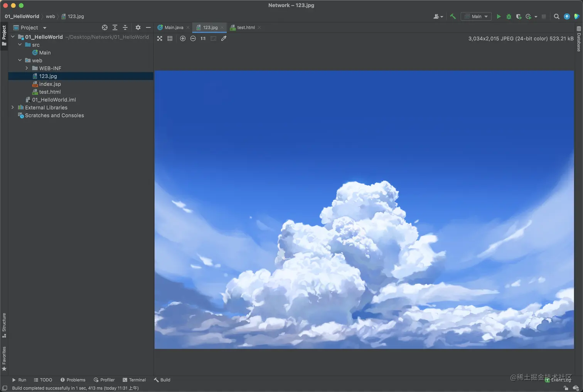Hide the Project panel with minus icon

click(x=148, y=28)
